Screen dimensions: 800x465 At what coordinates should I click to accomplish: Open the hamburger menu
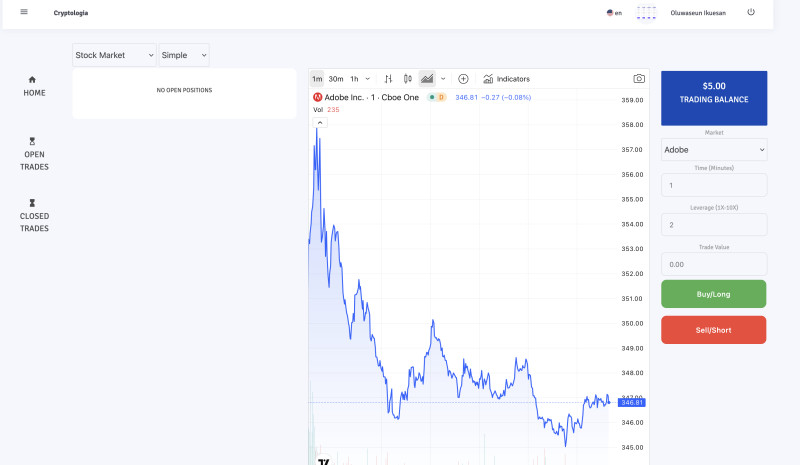coord(24,12)
